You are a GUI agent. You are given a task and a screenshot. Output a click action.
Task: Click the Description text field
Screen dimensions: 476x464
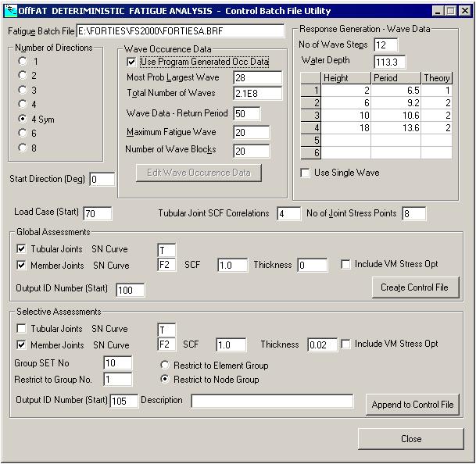272,402
